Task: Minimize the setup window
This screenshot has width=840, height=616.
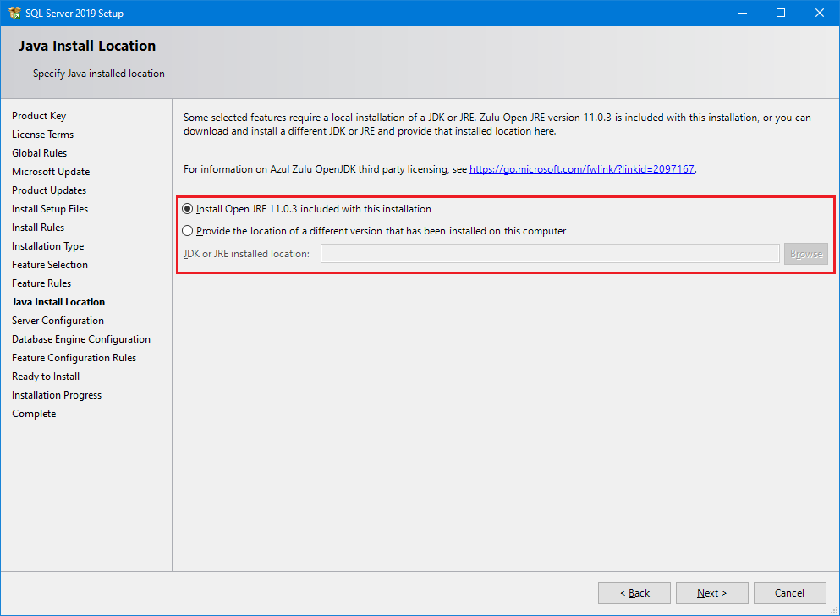Action: pos(742,13)
